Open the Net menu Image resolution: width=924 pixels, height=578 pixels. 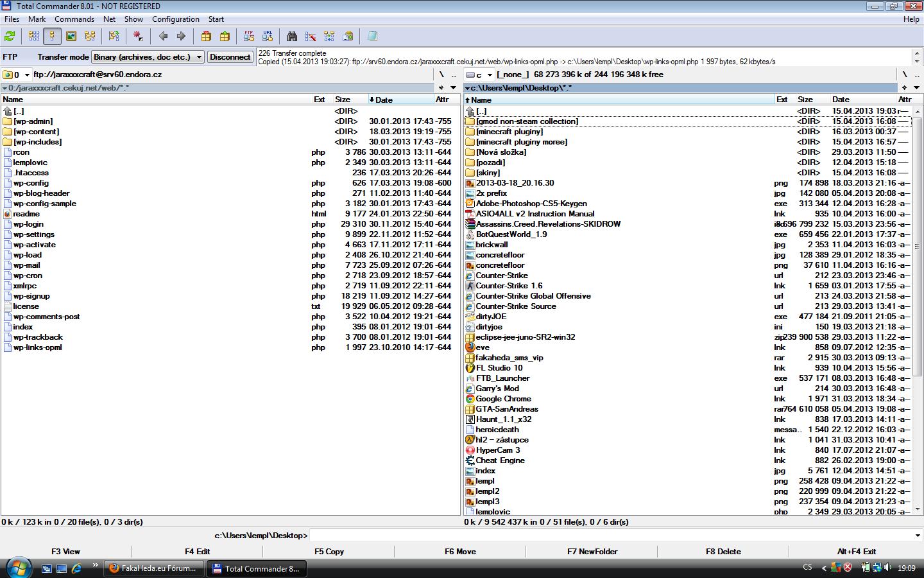click(x=110, y=19)
